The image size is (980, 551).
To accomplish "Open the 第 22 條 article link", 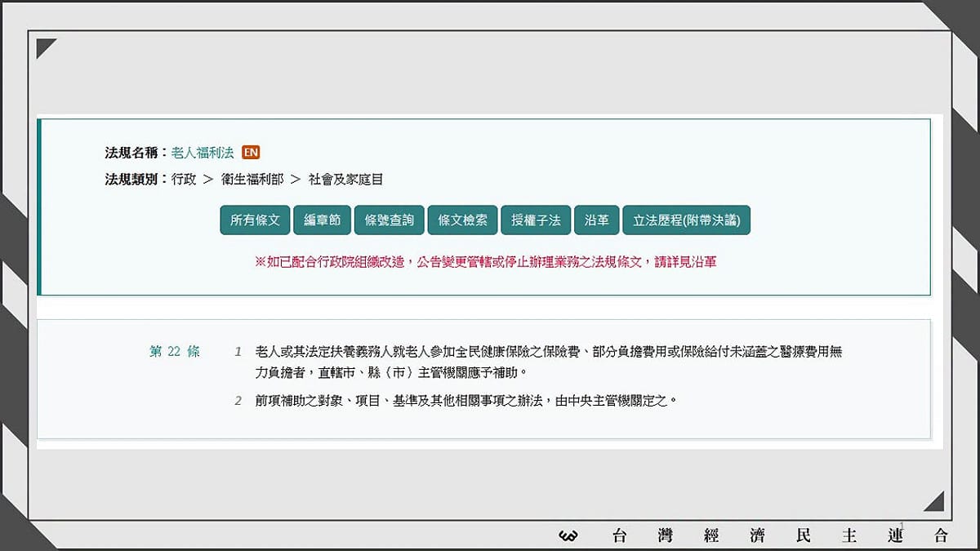I will [x=175, y=352].
